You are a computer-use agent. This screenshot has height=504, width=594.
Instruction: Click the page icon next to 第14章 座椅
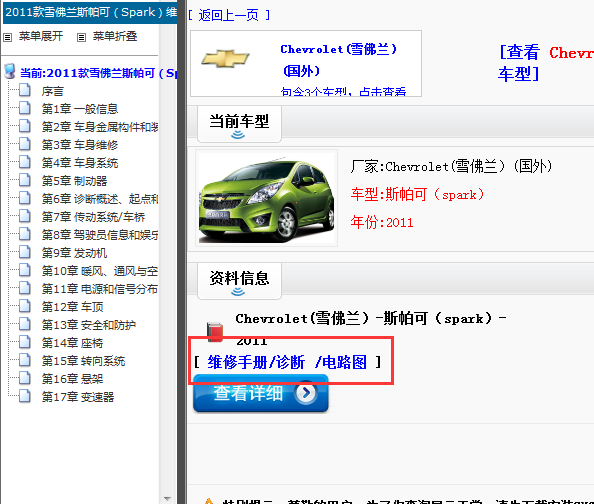tap(25, 342)
